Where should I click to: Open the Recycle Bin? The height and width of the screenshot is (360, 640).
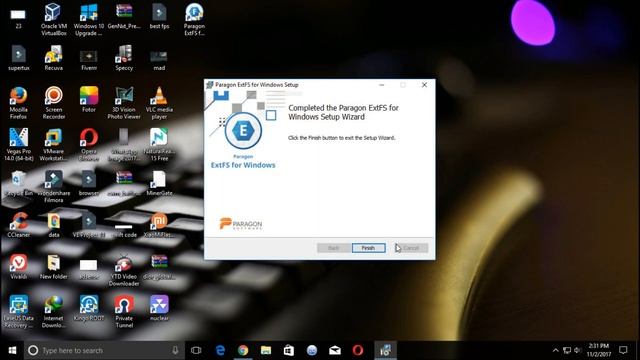tap(18, 183)
